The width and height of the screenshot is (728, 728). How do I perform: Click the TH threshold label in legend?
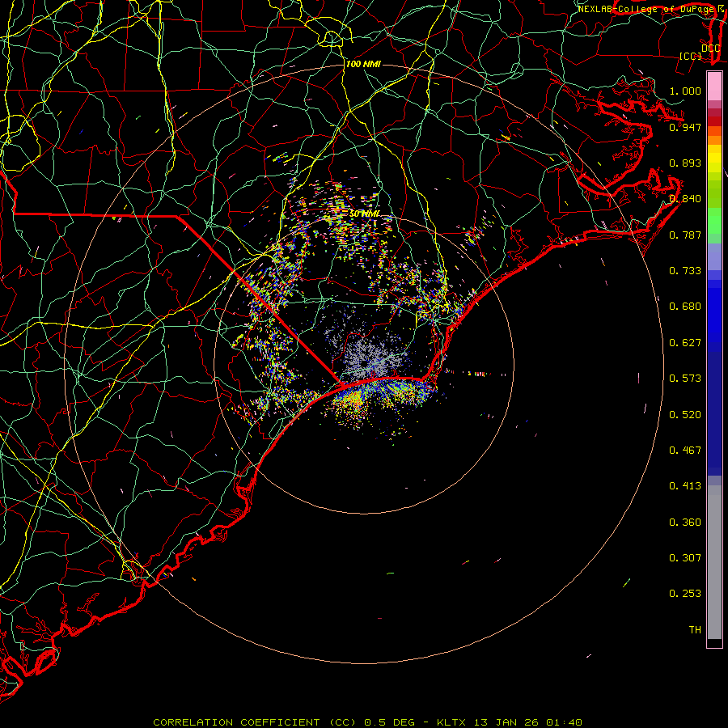tap(695, 630)
